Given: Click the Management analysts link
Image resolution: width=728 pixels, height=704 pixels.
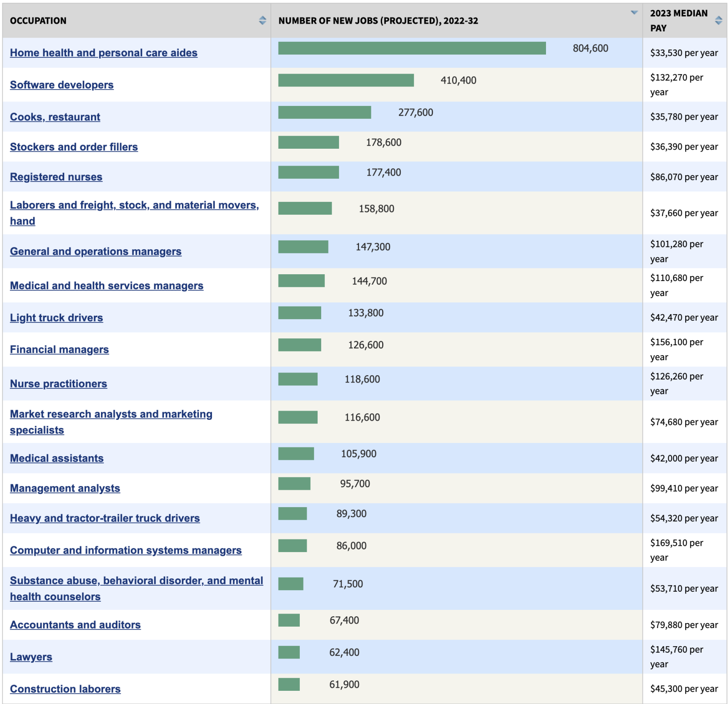Looking at the screenshot, I should click(x=65, y=488).
